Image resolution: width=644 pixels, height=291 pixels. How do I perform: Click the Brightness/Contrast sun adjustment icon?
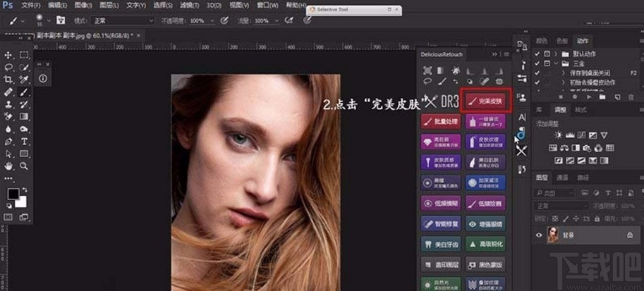558,135
